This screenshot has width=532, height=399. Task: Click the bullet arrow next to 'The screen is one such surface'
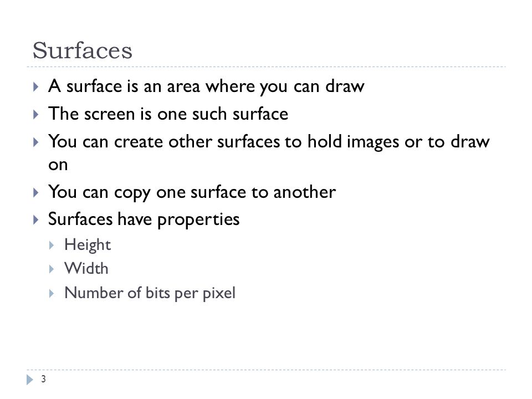35,114
